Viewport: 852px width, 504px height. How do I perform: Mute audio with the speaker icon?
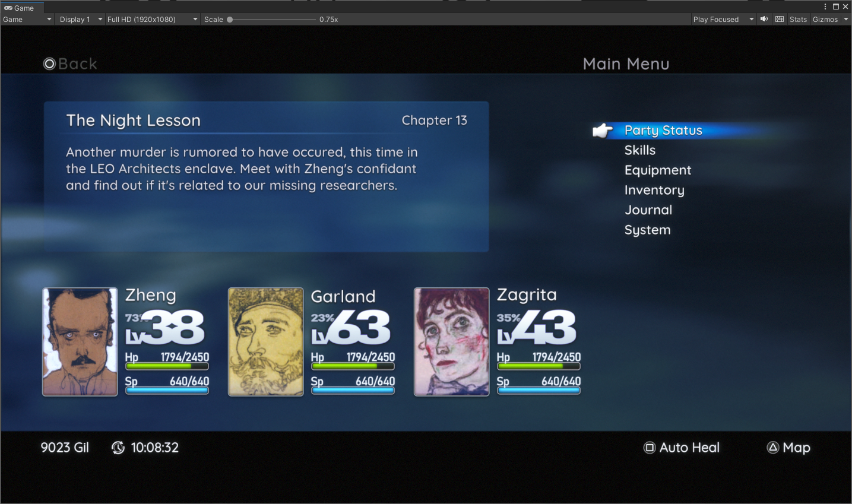click(764, 19)
